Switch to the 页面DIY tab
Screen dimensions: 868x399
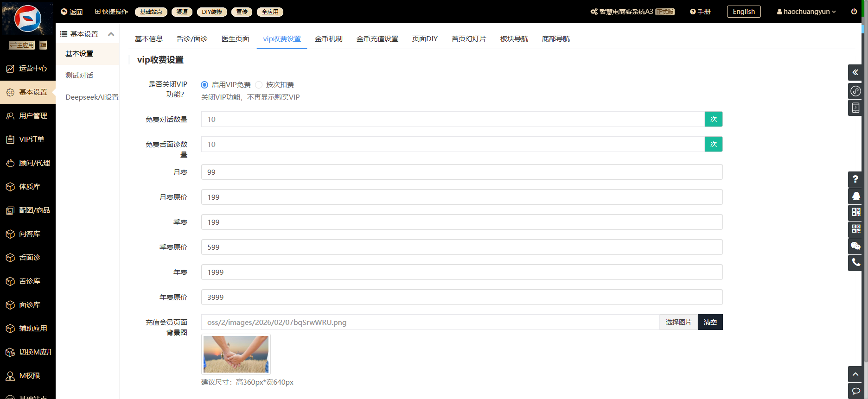click(425, 39)
